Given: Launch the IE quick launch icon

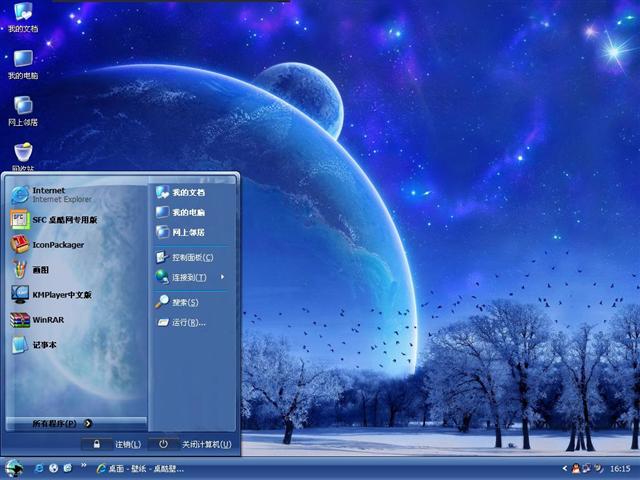Looking at the screenshot, I should click(40, 468).
